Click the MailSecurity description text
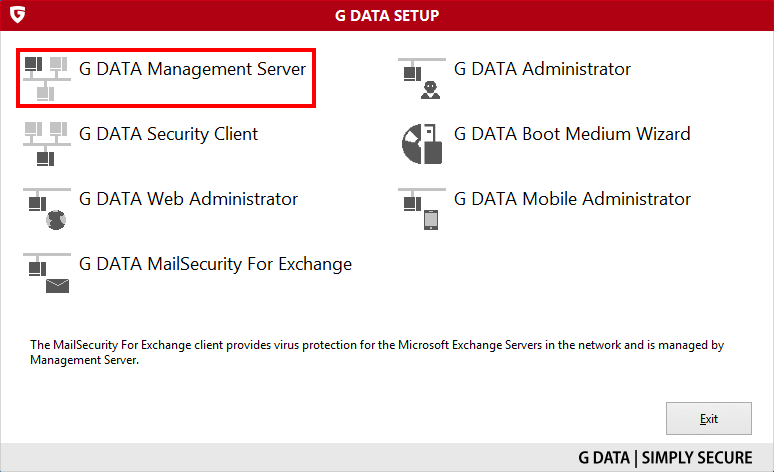 coord(377,352)
